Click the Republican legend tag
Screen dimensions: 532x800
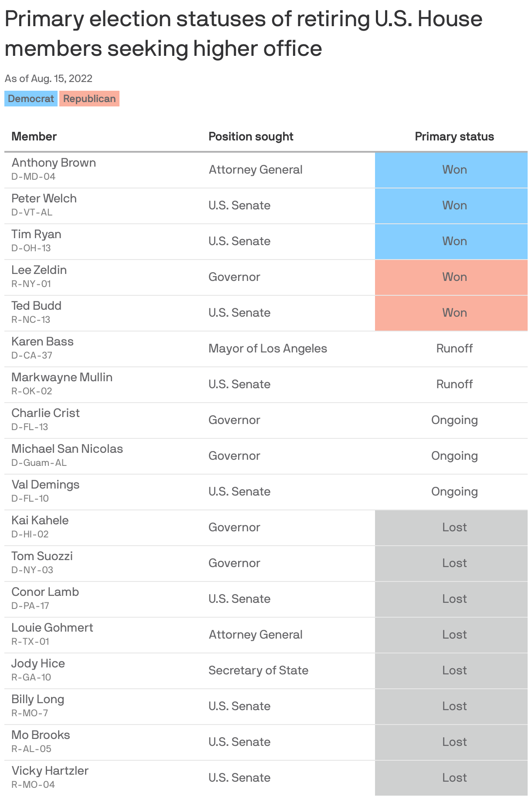[x=89, y=99]
